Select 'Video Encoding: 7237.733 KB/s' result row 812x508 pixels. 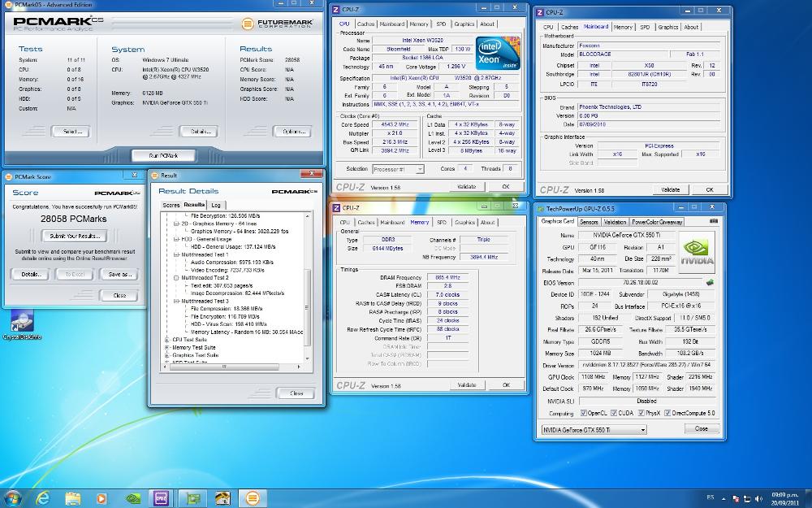[227, 270]
